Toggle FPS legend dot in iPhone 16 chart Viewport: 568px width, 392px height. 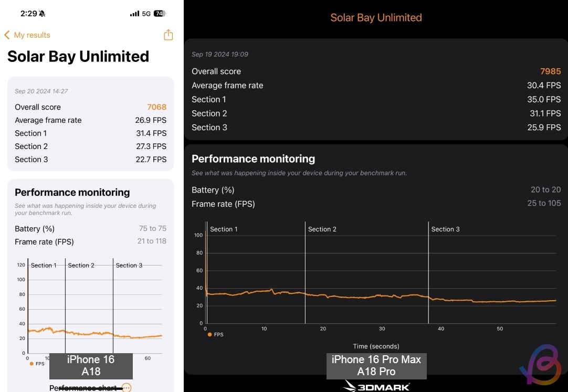coord(31,364)
